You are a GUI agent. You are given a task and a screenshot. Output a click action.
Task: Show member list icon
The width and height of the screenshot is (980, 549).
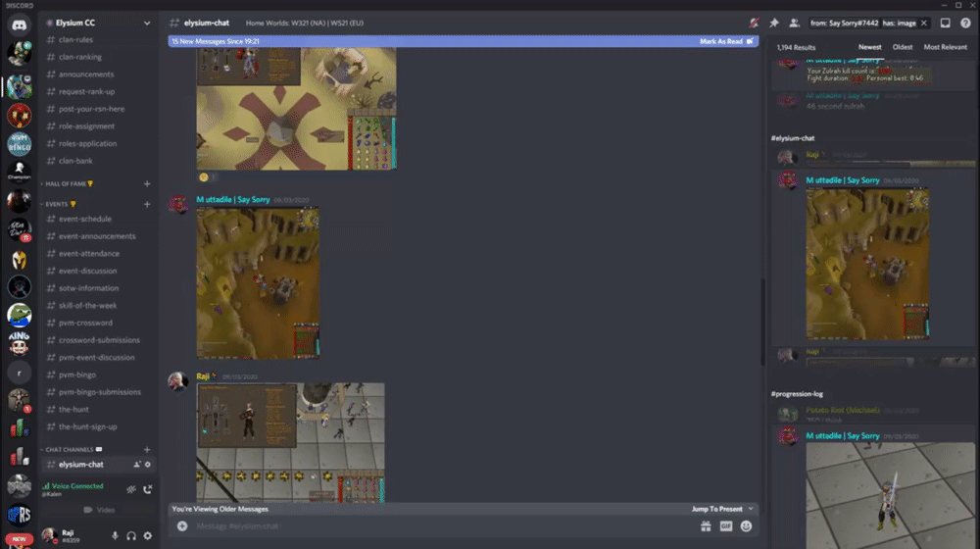tap(794, 24)
